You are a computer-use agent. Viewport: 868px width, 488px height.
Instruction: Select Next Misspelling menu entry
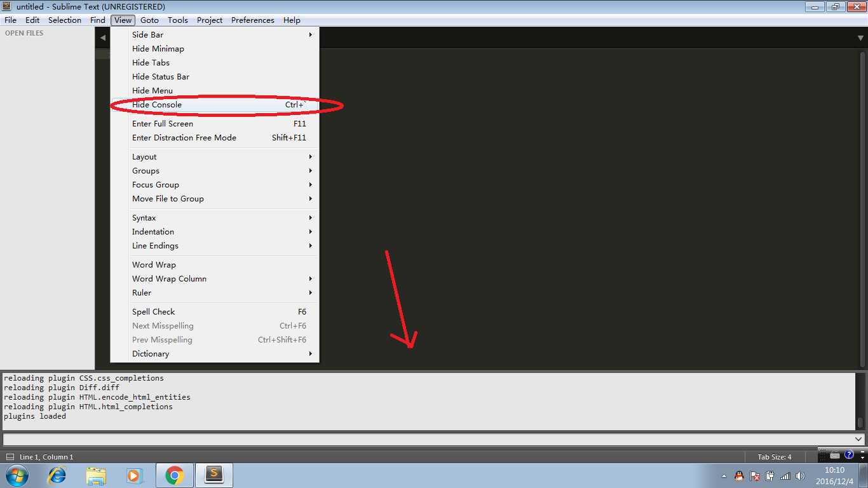pos(215,325)
